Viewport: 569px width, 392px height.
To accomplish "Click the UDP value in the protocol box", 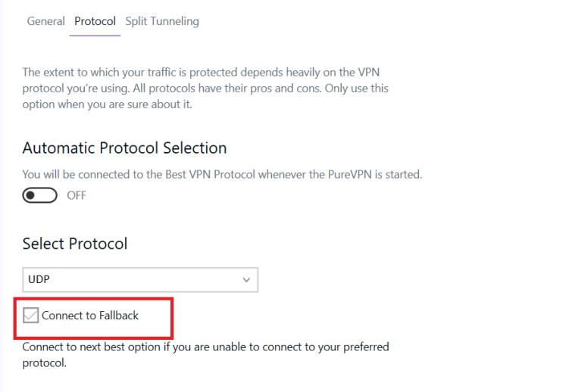I will click(39, 279).
